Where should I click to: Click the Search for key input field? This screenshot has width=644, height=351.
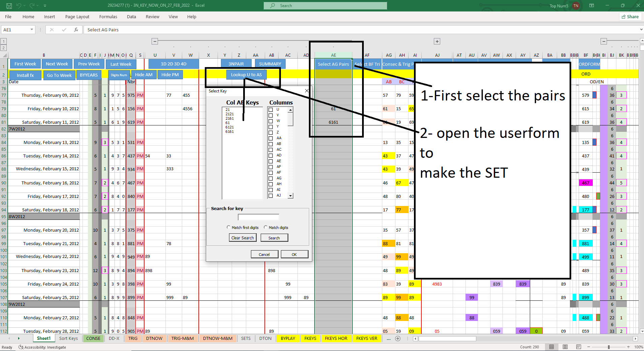(258, 217)
